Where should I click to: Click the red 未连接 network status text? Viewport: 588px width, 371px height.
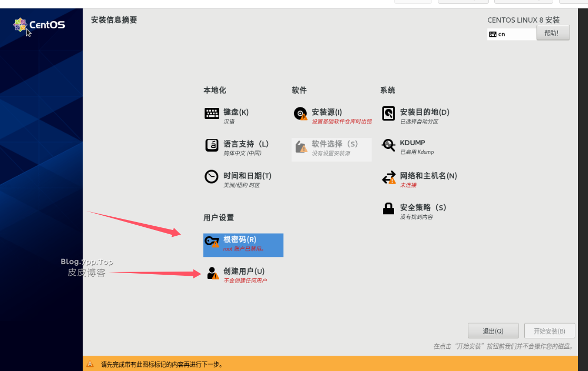[x=408, y=185]
